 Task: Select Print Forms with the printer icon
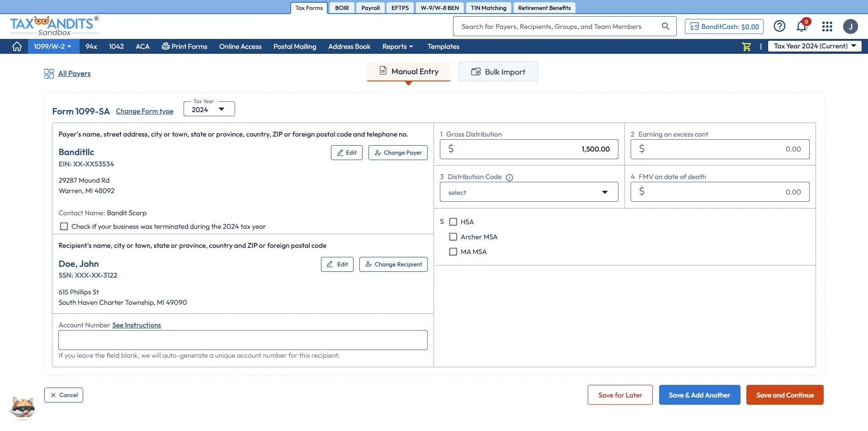coord(184,46)
